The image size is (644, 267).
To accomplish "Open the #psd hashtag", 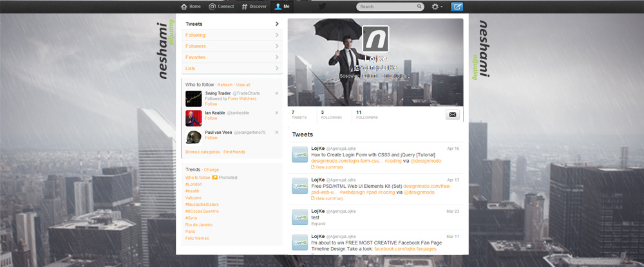I will point(372,192).
